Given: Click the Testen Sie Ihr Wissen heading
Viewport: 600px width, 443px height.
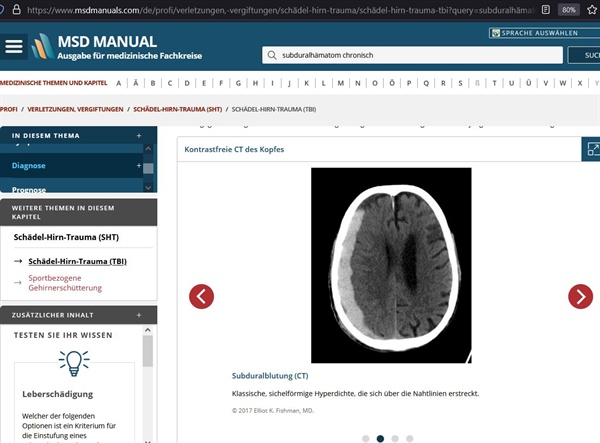Looking at the screenshot, I should pos(63,335).
